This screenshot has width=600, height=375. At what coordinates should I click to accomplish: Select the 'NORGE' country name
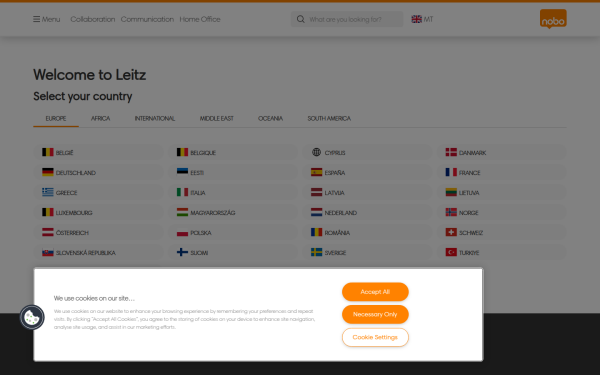coord(469,213)
